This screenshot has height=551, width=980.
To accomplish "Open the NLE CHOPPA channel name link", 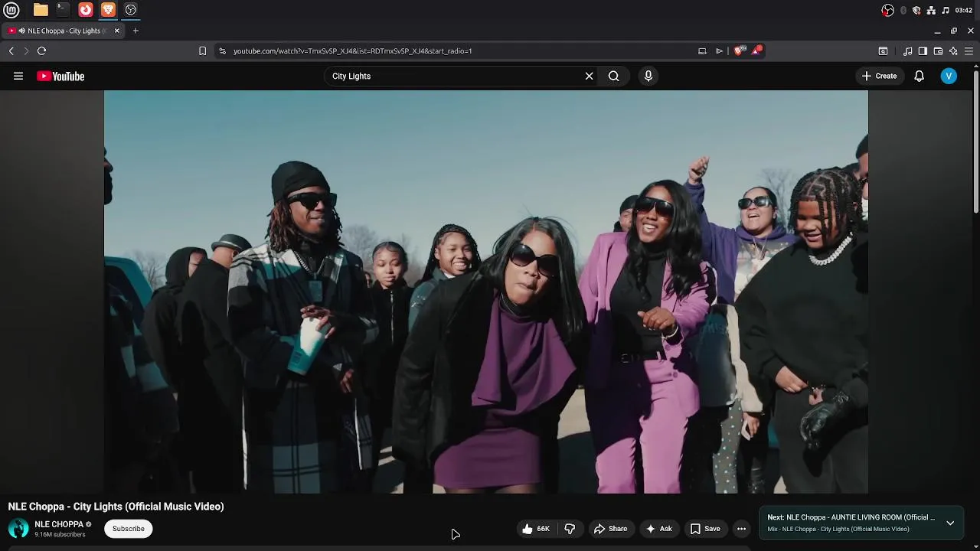I will click(59, 524).
